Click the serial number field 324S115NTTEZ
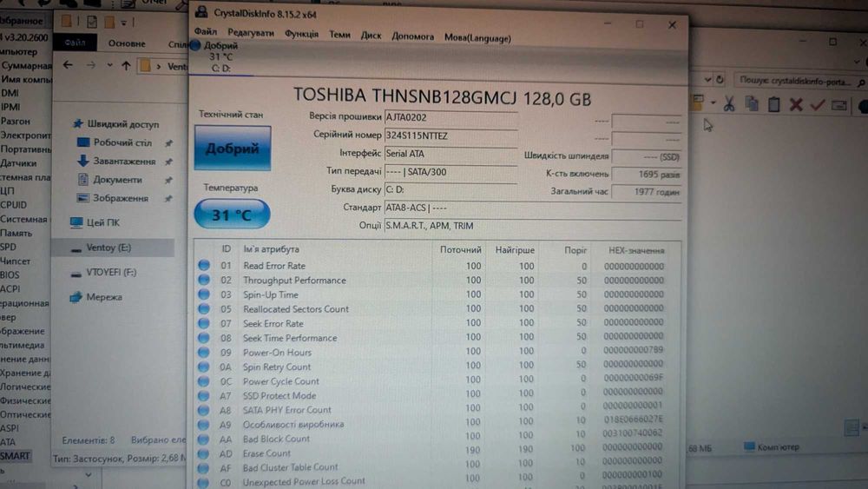The width and height of the screenshot is (868, 489). (x=450, y=135)
